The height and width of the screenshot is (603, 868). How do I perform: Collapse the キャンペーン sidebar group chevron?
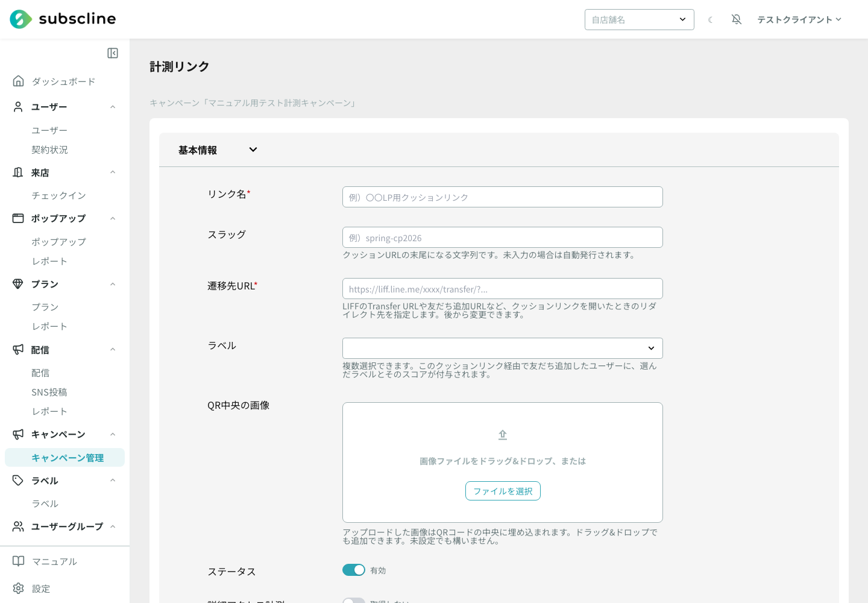click(113, 434)
